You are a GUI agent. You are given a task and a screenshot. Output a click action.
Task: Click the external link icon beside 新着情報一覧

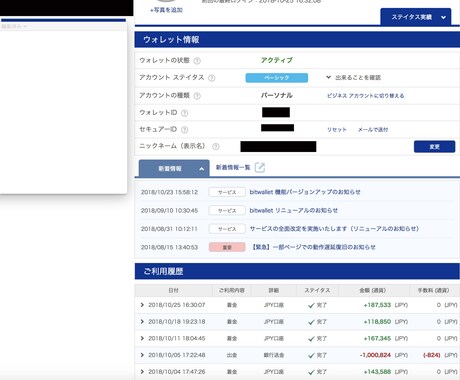coord(260,167)
